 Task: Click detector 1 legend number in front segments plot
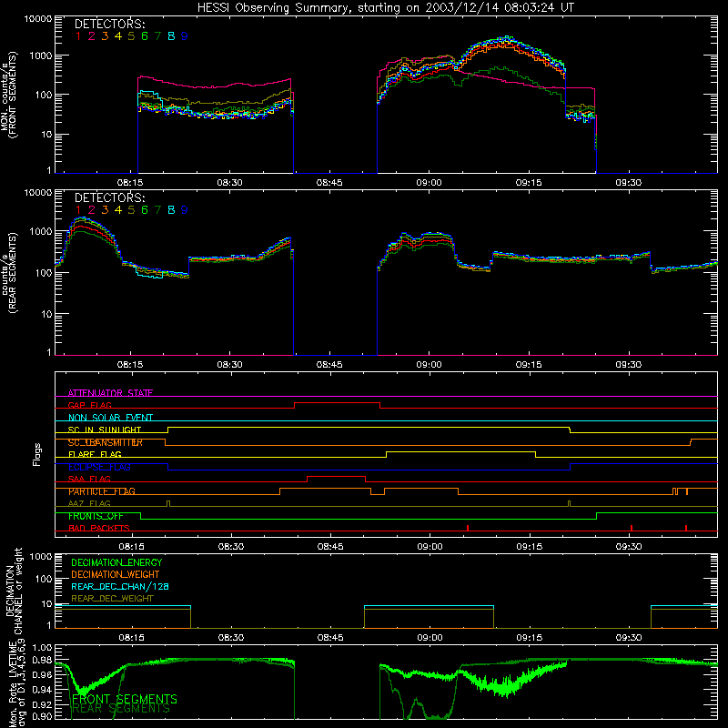click(78, 36)
